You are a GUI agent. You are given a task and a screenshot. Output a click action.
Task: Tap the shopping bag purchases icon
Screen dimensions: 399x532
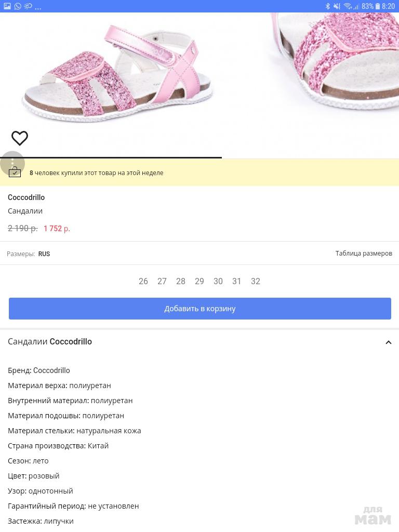click(15, 173)
